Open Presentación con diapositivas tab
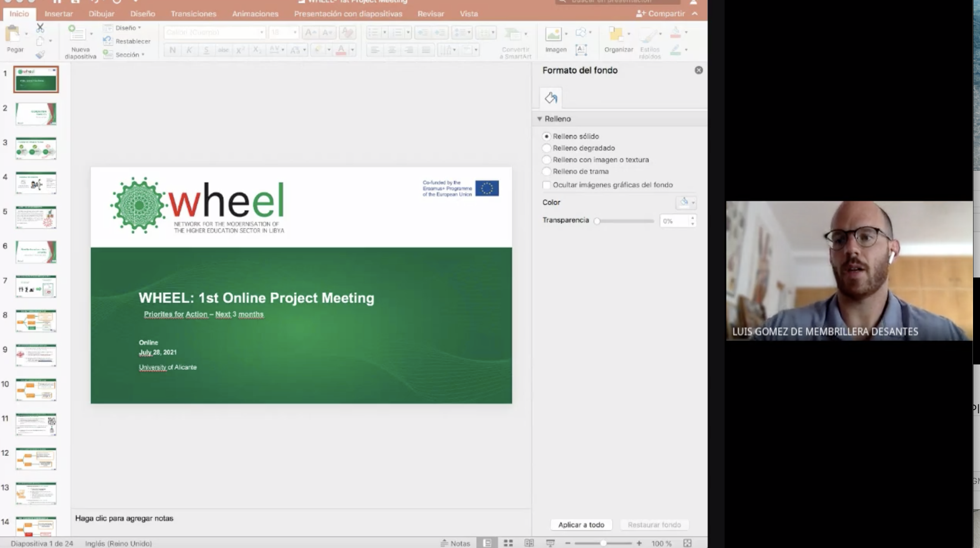This screenshot has width=980, height=548. point(348,14)
